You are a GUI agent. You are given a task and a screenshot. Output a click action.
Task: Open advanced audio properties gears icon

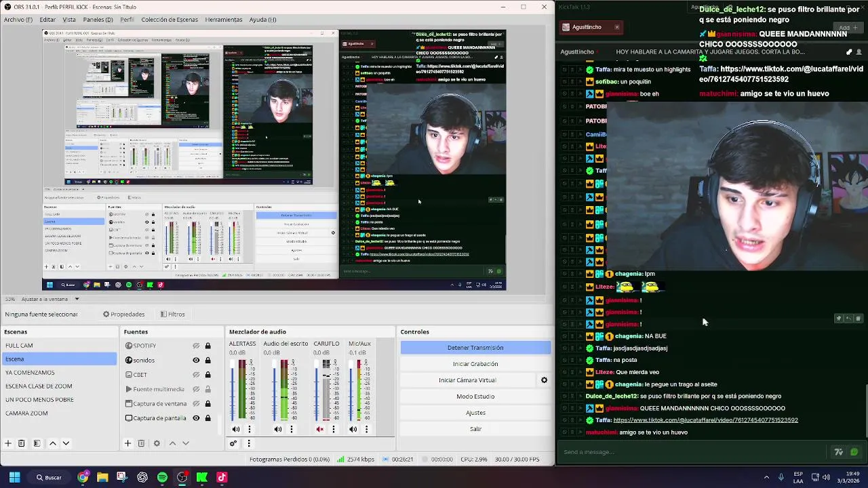tap(233, 443)
